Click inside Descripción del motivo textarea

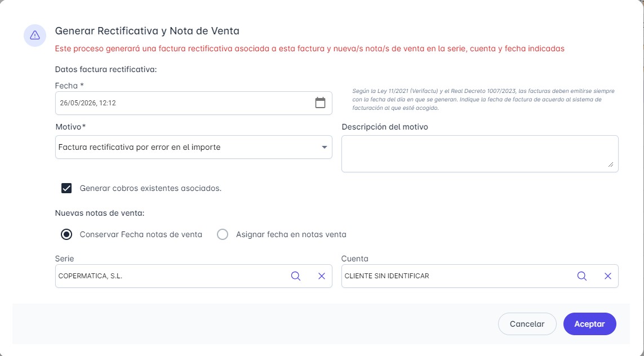479,154
